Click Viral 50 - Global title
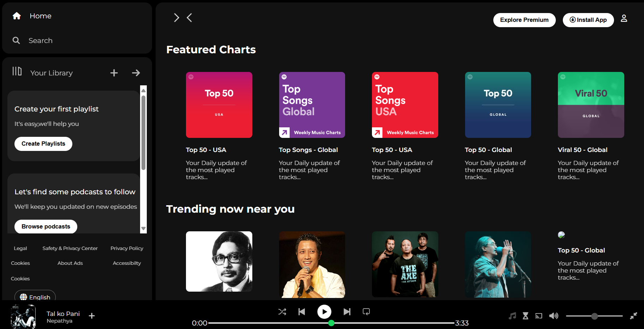This screenshot has height=329, width=644. pos(583,150)
